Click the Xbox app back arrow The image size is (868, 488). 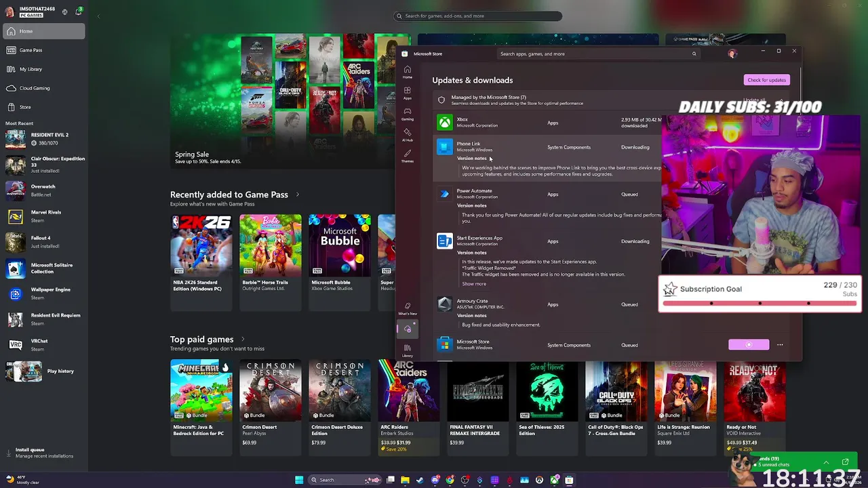(98, 16)
